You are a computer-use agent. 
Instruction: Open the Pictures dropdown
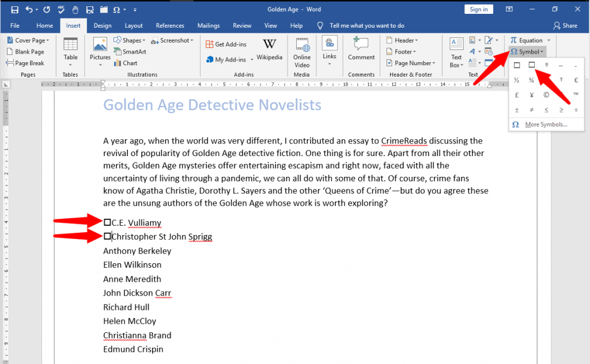coord(100,52)
